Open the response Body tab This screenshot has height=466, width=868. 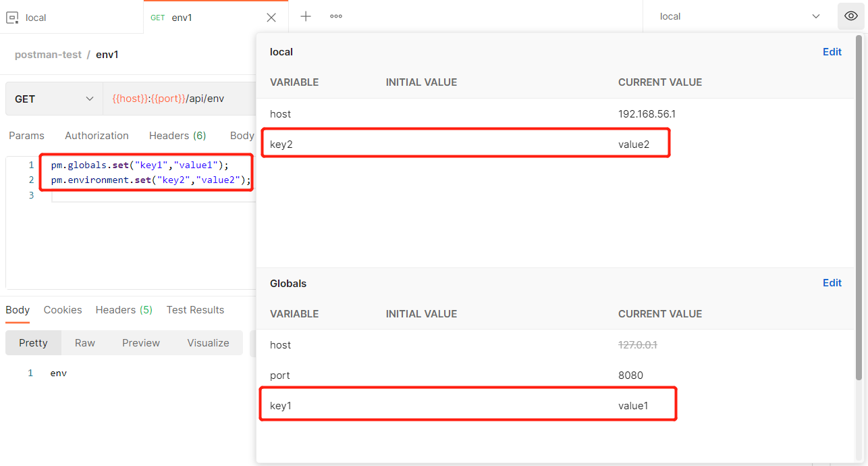tap(18, 310)
